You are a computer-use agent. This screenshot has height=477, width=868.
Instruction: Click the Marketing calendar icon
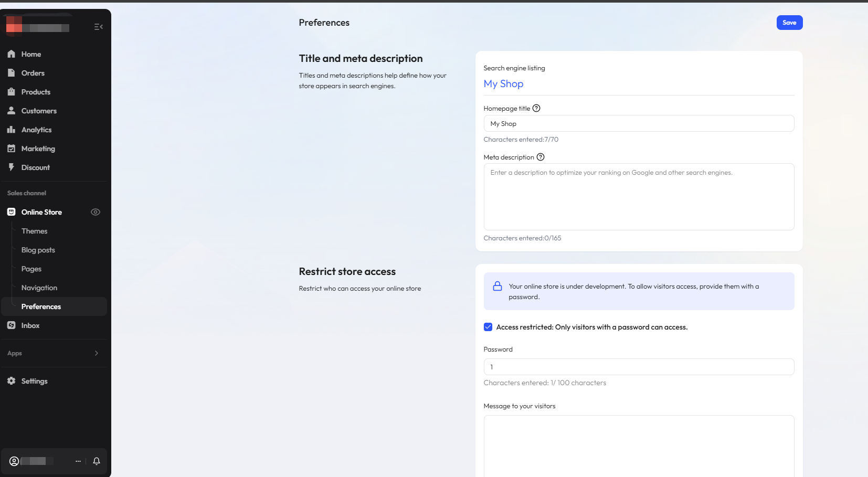[11, 149]
